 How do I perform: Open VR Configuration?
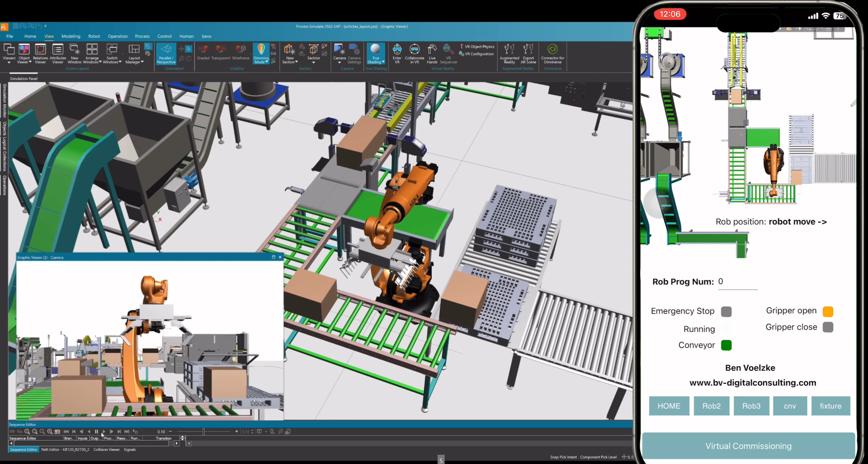pos(476,54)
